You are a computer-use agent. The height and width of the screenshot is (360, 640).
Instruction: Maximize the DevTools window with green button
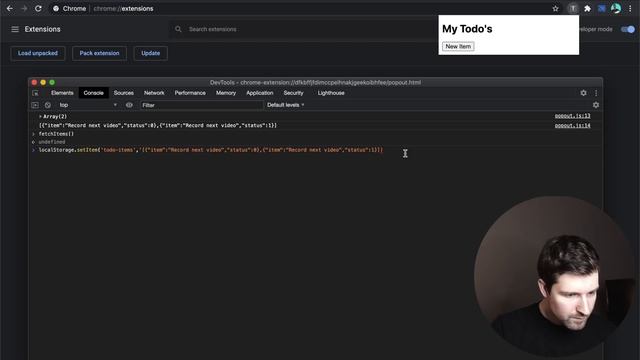pos(52,82)
